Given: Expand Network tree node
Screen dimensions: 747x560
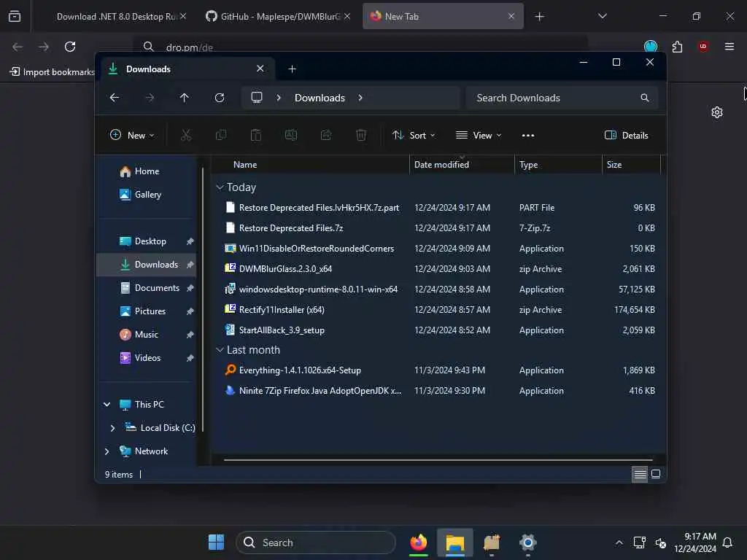Looking at the screenshot, I should [x=107, y=451].
